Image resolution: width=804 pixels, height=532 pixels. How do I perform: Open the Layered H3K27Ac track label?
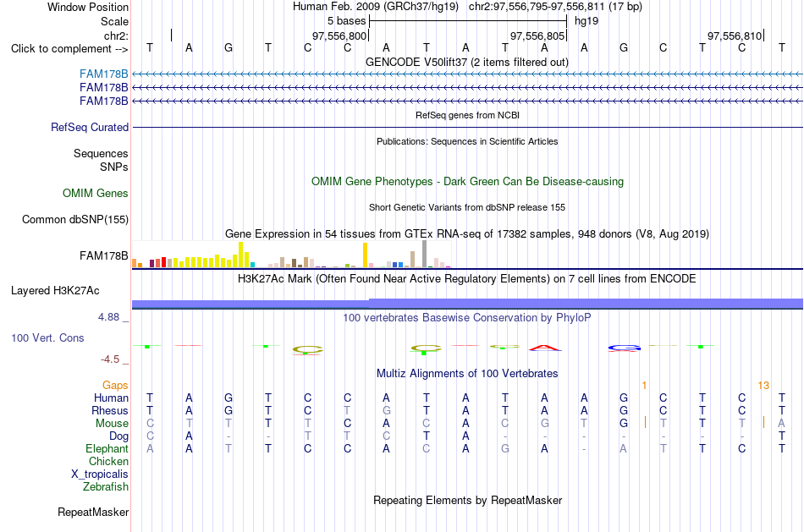pyautogui.click(x=55, y=291)
